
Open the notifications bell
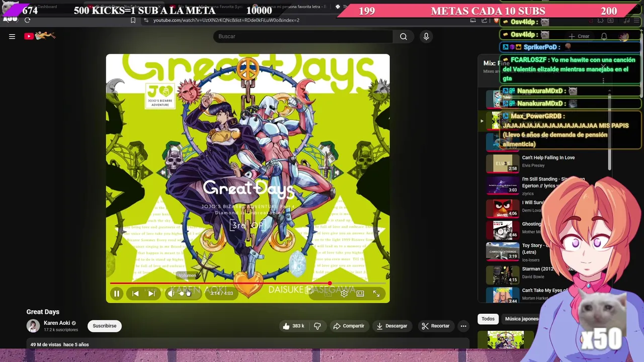point(604,36)
